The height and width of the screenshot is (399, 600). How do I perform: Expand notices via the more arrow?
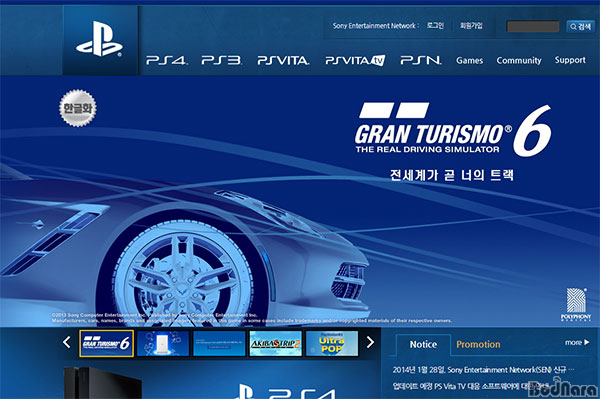pos(577,342)
